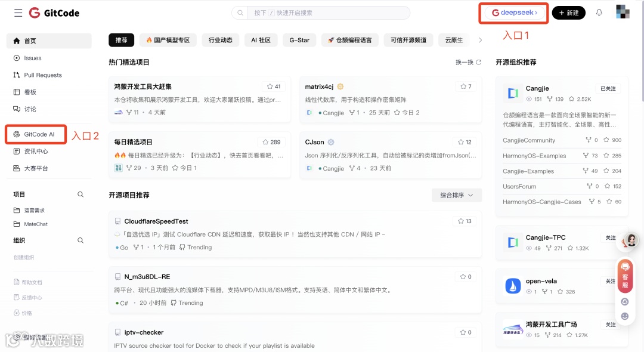Select the 行业动态 tab
This screenshot has height=352, width=644.
click(x=221, y=40)
